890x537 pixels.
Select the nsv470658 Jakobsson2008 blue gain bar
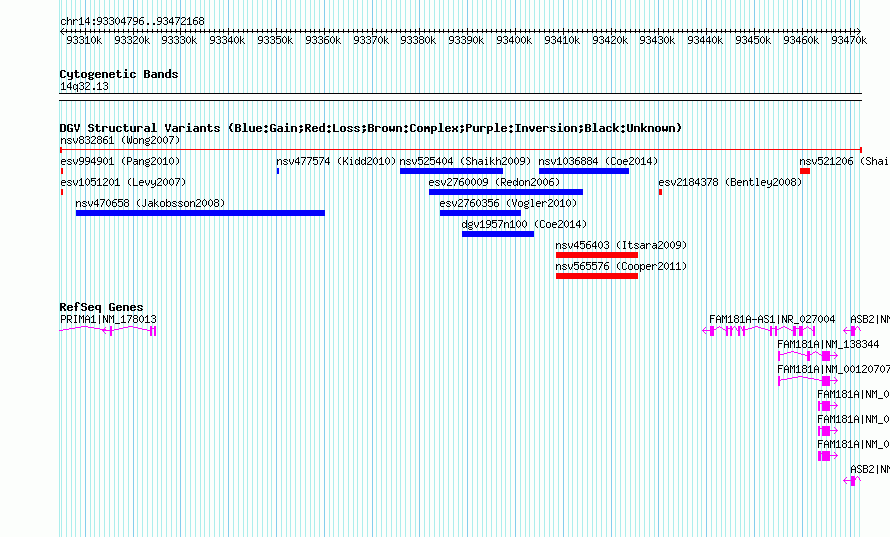coord(200,213)
